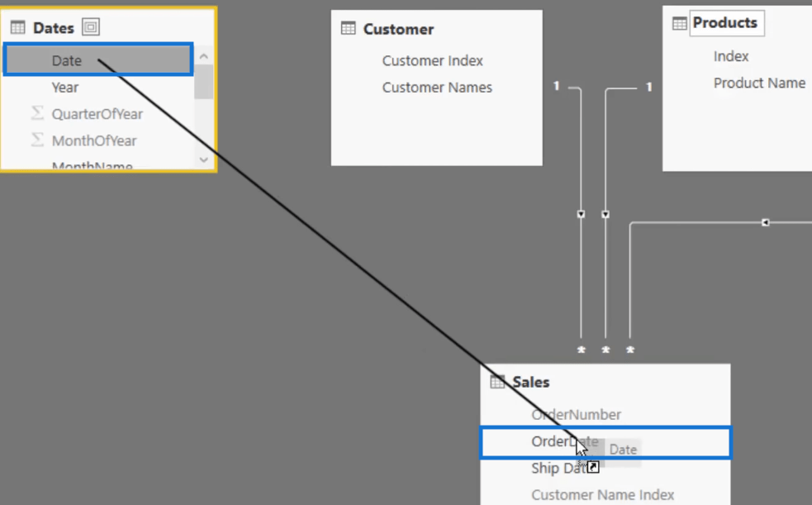
Task: Click the Customer table title
Action: pyautogui.click(x=398, y=30)
